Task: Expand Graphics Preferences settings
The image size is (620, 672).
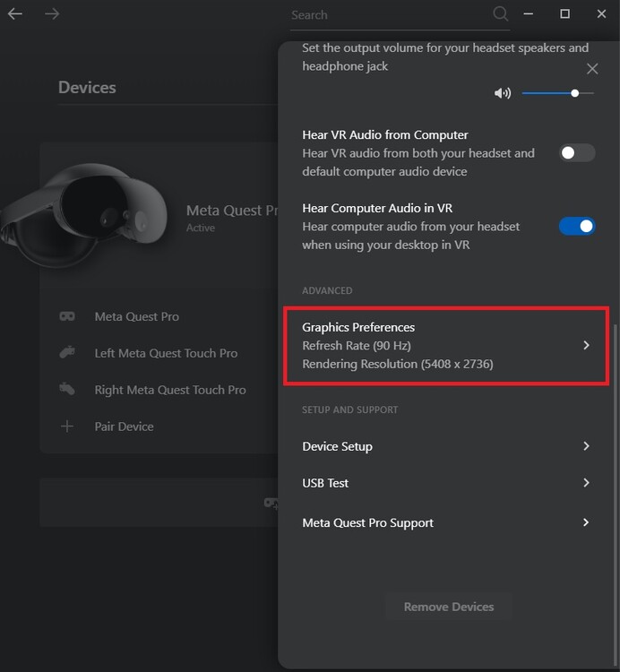Action: click(x=586, y=345)
